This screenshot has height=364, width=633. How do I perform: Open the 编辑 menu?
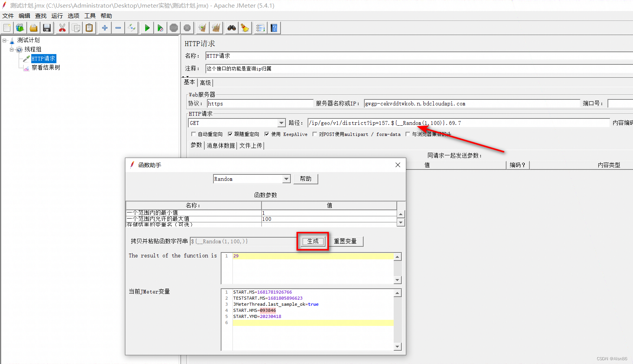coord(24,16)
